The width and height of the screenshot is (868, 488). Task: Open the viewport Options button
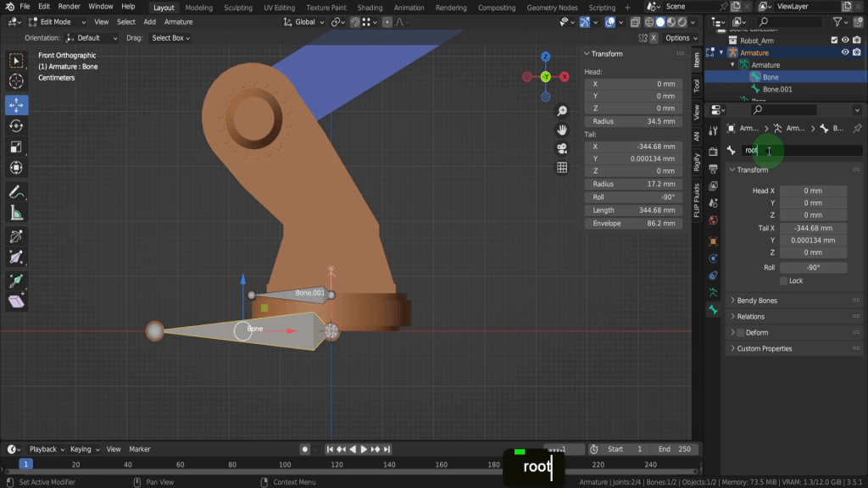click(680, 38)
